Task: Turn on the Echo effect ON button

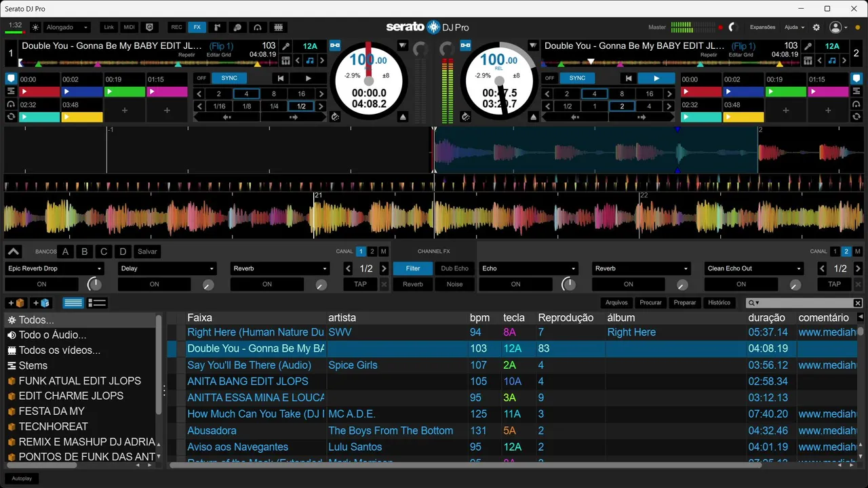Action: [516, 285]
